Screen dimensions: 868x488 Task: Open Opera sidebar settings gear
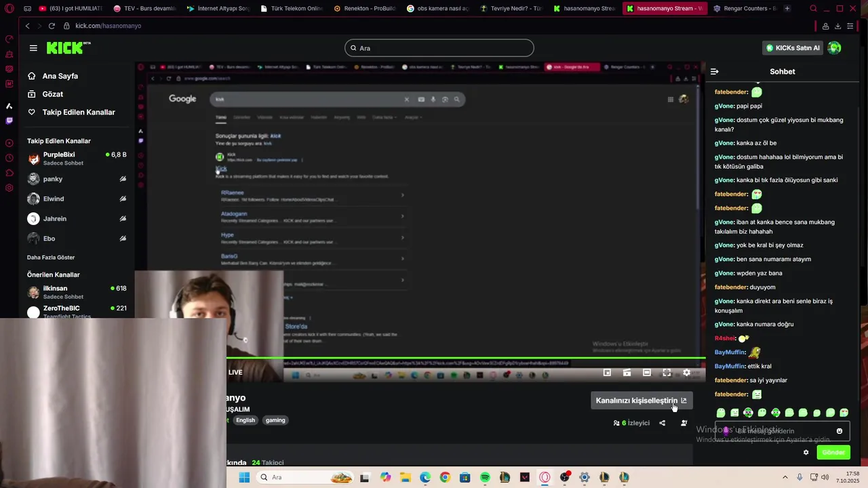pos(9,188)
